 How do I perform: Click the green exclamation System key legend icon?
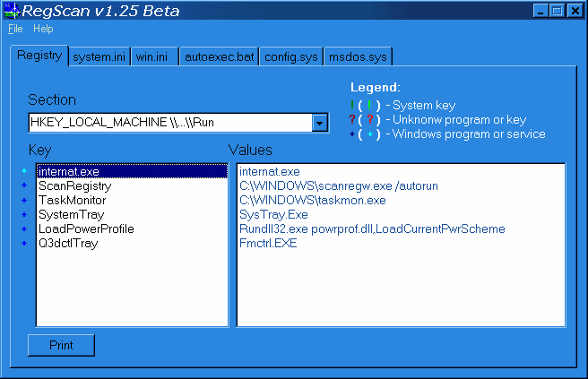click(351, 106)
